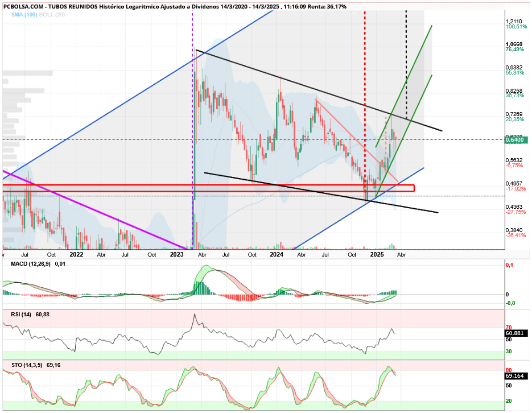Click the 2025 year label on time axis
The height and width of the screenshot is (413, 532).
377,254
